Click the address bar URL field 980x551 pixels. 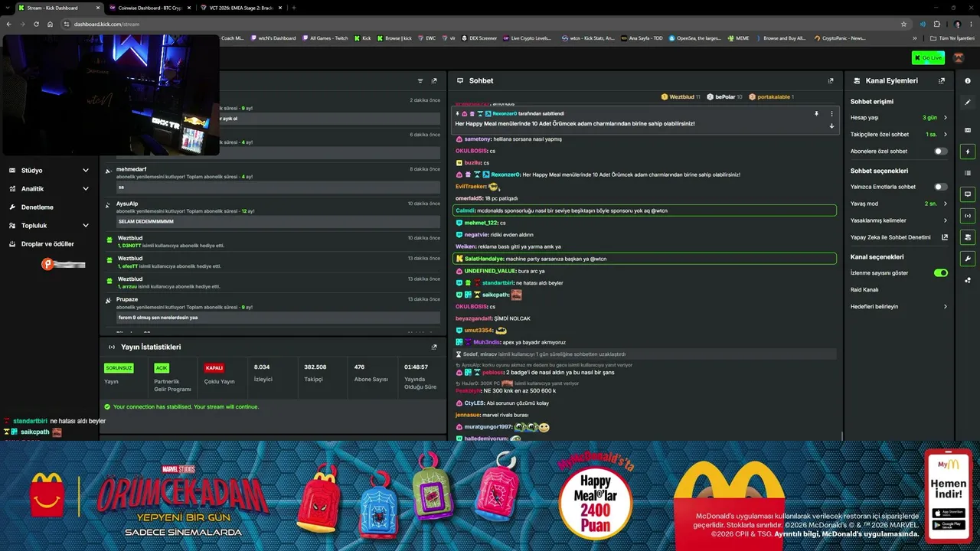coord(482,24)
